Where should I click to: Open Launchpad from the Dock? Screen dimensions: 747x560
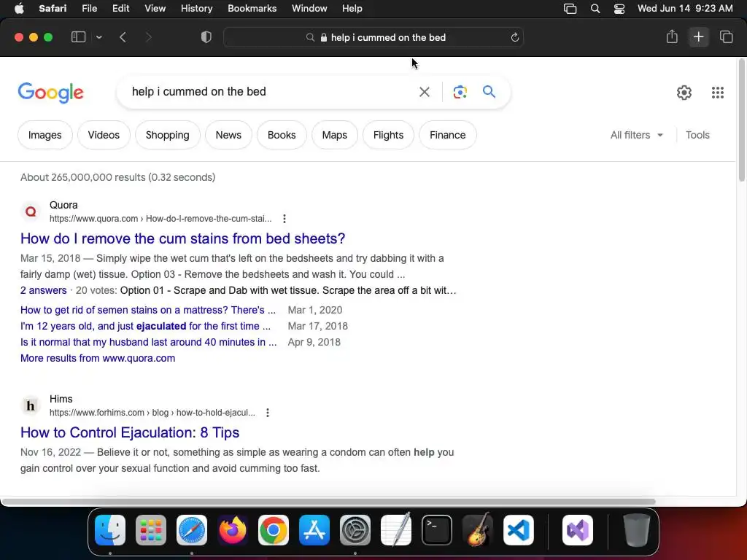pos(151,530)
